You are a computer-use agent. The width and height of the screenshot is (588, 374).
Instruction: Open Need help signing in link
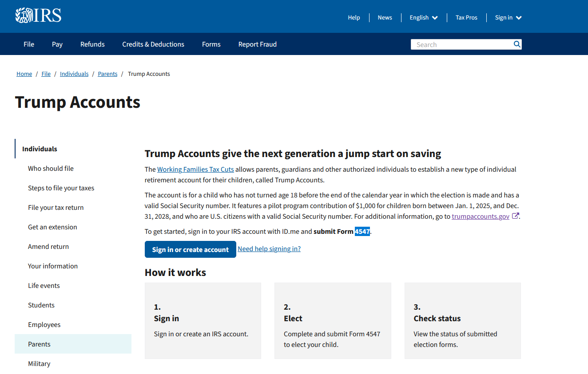pyautogui.click(x=269, y=249)
